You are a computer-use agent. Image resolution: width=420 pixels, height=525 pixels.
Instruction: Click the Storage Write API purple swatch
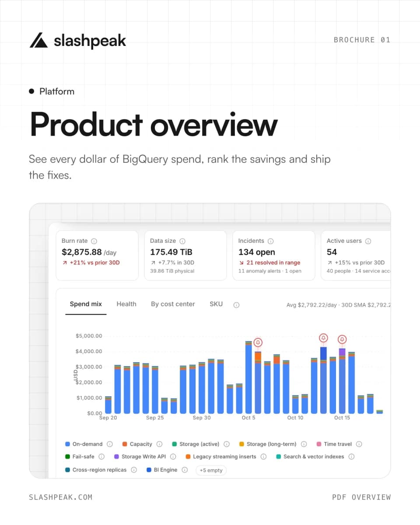(x=116, y=457)
